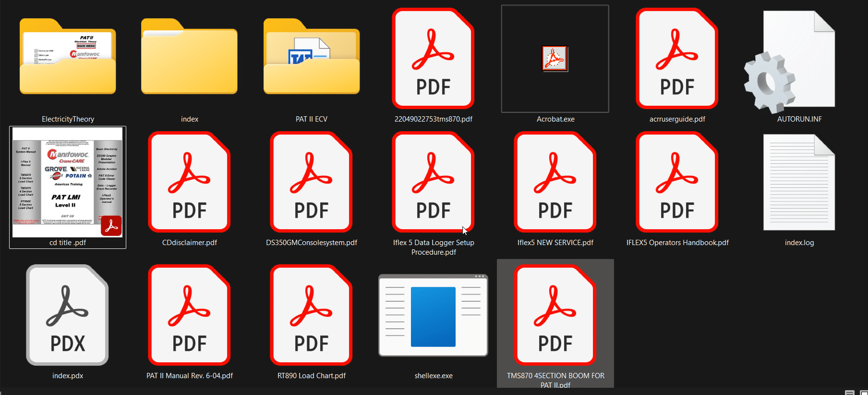Image resolution: width=868 pixels, height=395 pixels.
Task: Select the grey index.pdx PDX icon
Action: [x=68, y=315]
